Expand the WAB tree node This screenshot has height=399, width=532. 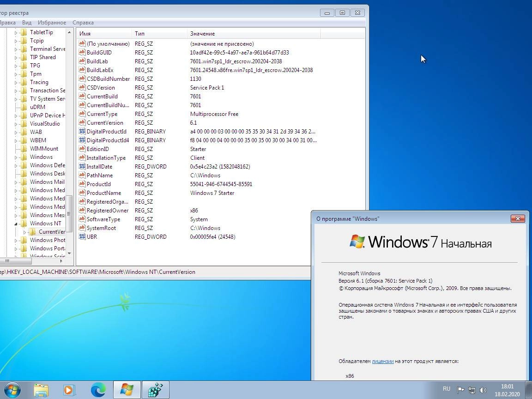(x=16, y=133)
